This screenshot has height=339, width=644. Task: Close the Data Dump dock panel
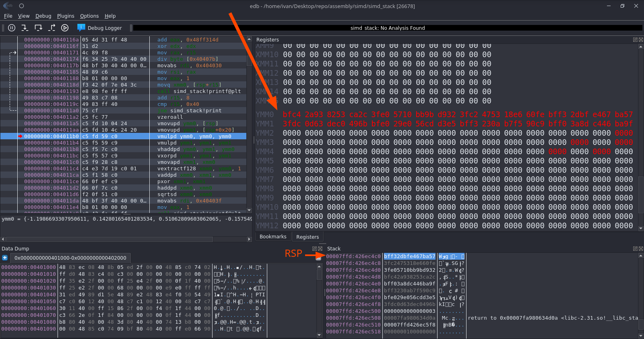pos(320,249)
